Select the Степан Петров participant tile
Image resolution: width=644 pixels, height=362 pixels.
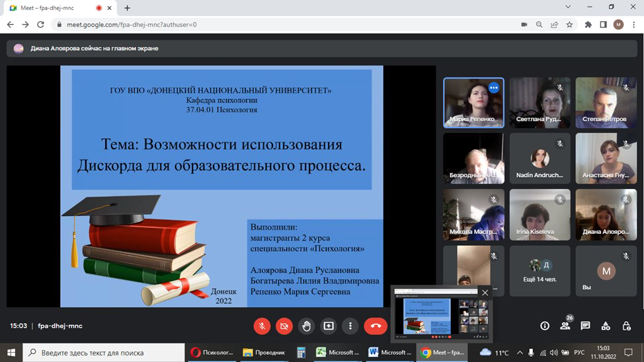[x=606, y=102]
